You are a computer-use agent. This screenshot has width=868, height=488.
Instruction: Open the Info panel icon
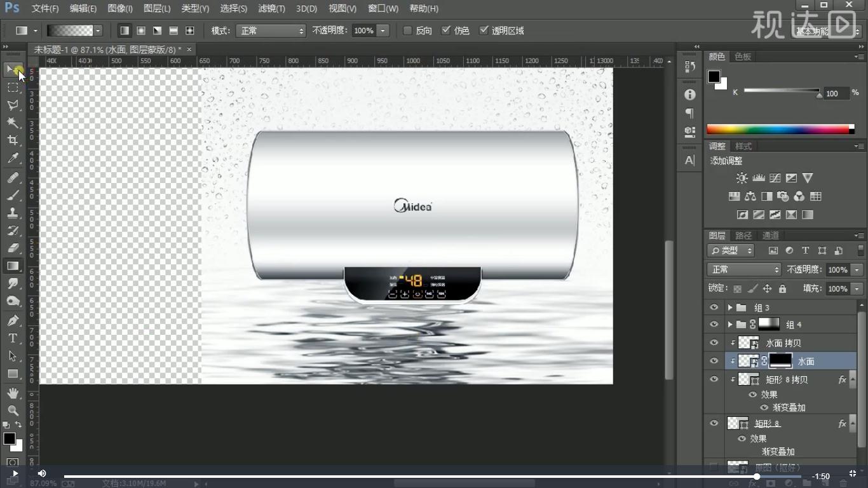coord(690,95)
